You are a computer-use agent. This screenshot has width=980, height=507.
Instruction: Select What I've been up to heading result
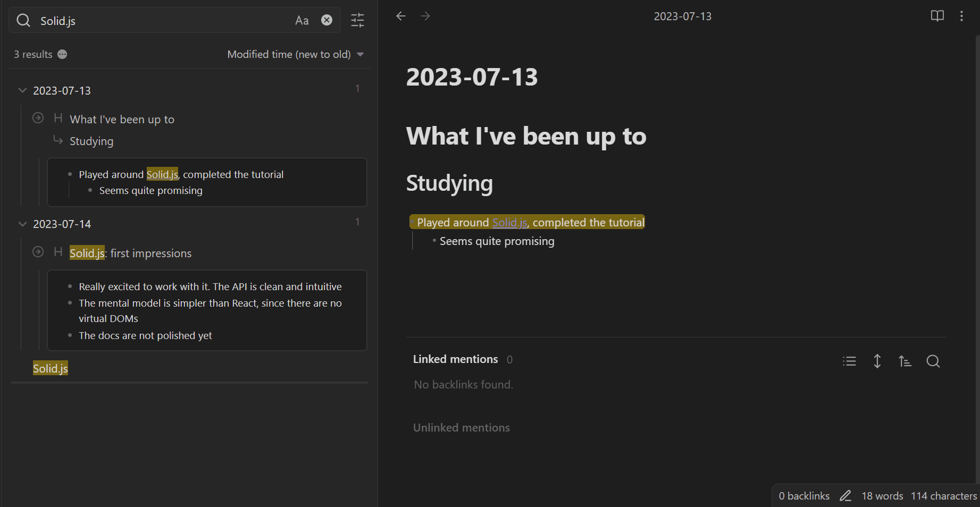[x=122, y=120]
